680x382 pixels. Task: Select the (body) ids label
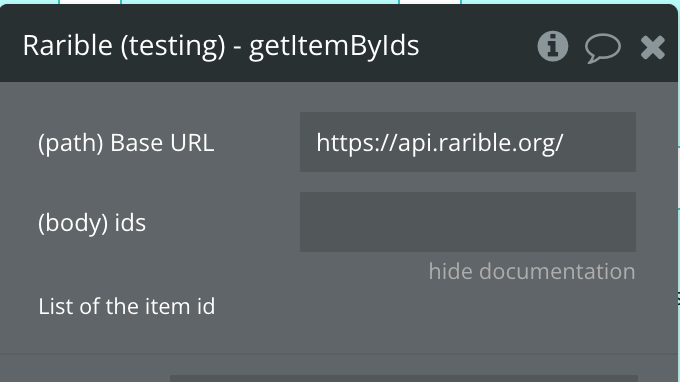(92, 223)
